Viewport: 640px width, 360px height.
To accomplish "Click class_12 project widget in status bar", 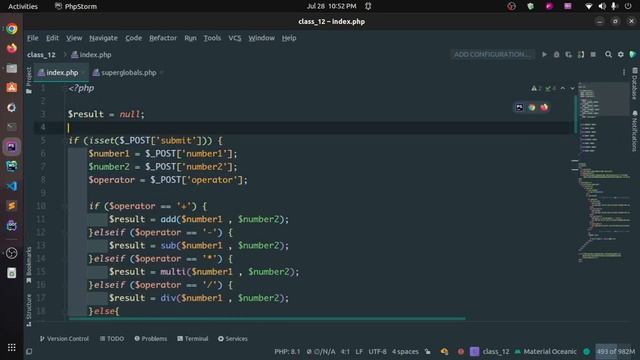I will pos(490,351).
